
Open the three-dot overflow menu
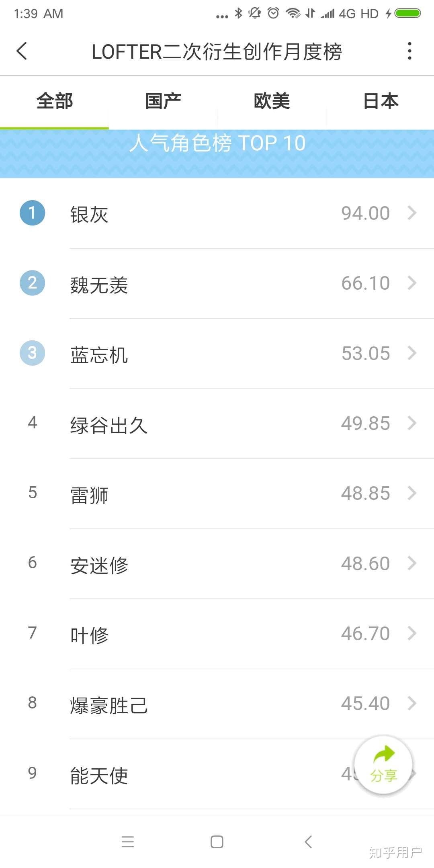tap(409, 51)
